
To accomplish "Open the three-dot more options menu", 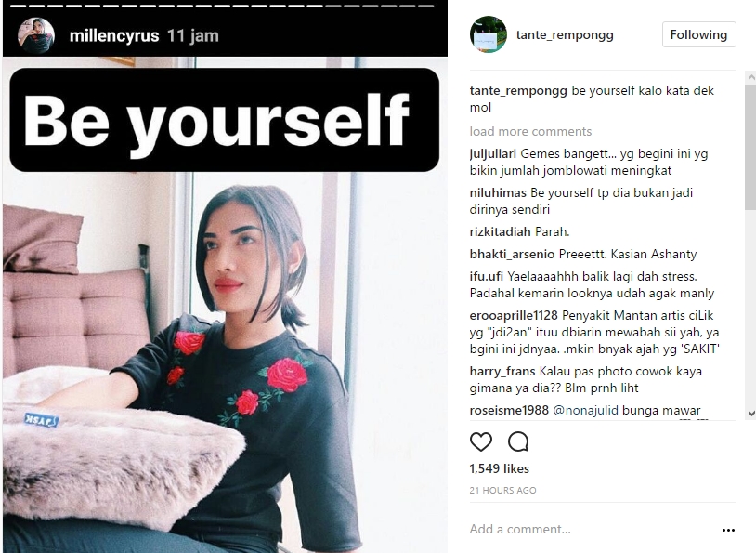I will (728, 530).
